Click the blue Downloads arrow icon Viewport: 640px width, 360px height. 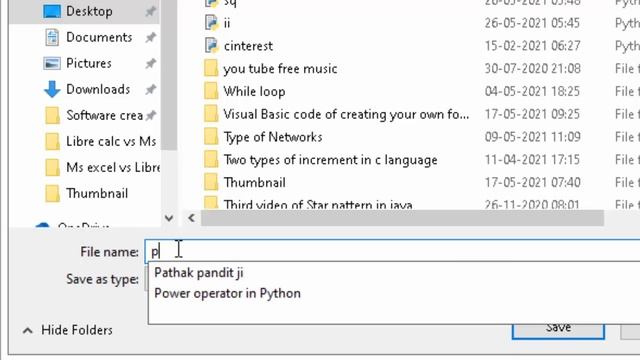click(52, 89)
